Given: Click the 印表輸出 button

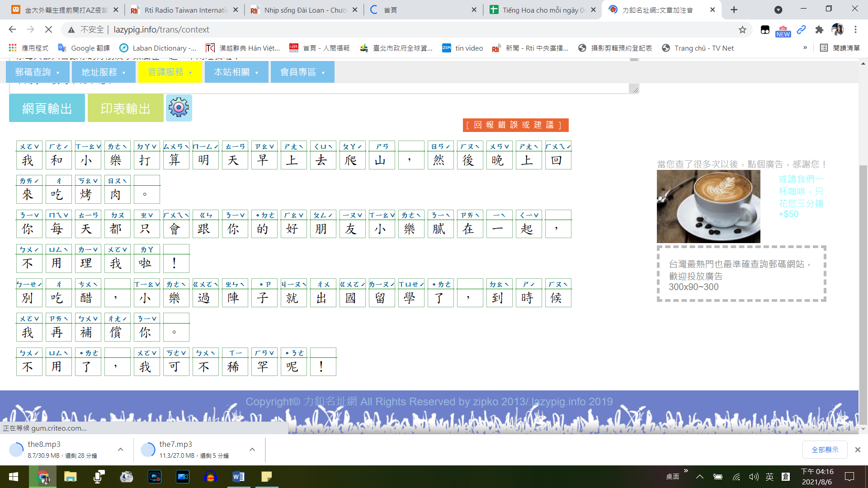Looking at the screenshot, I should [126, 108].
